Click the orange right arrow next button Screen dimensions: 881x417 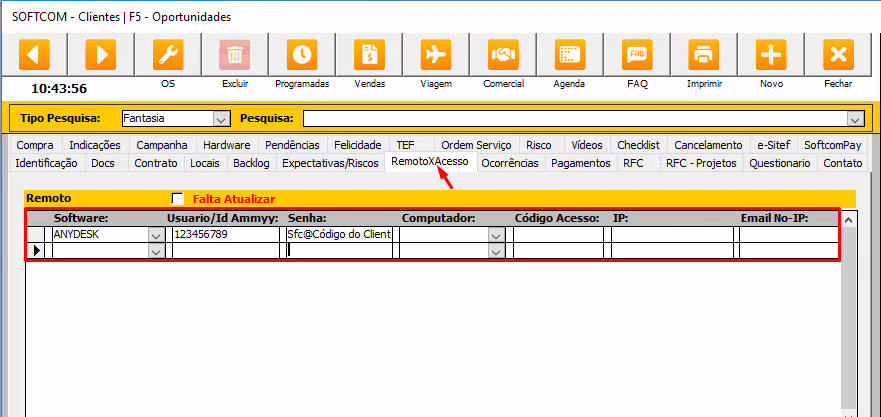click(101, 54)
